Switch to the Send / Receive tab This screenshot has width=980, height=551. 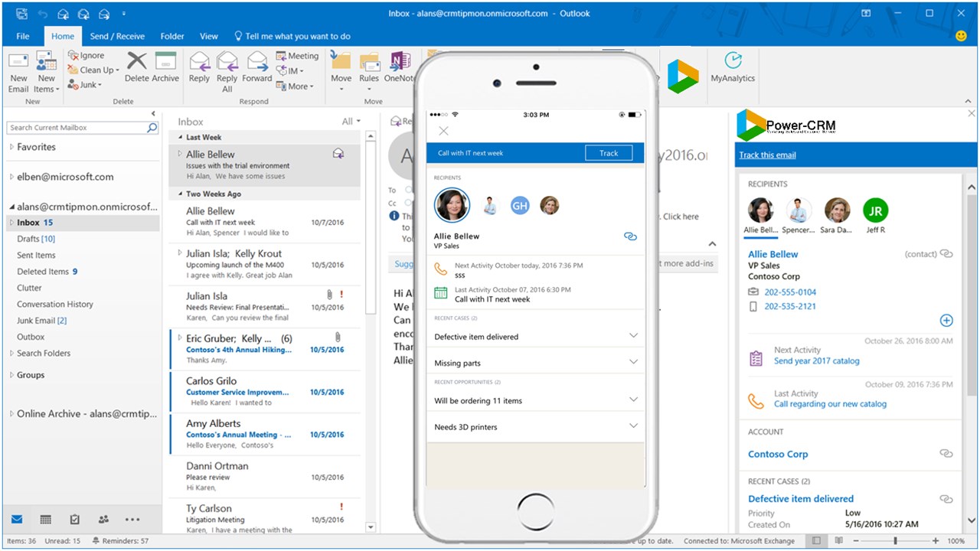click(117, 36)
